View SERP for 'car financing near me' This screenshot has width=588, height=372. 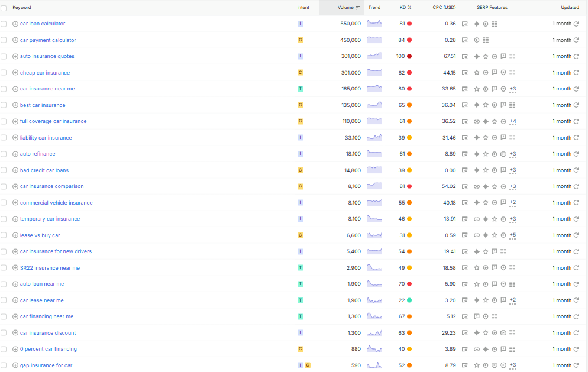(464, 316)
